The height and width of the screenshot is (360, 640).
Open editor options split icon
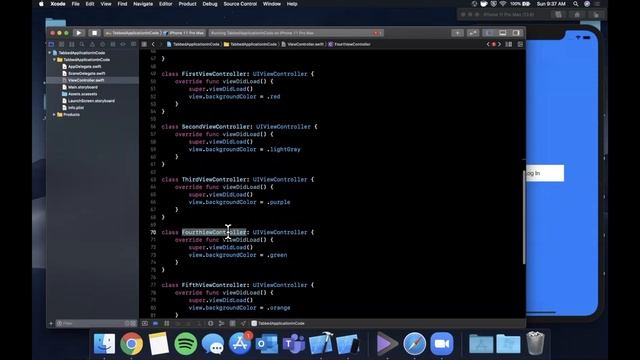[x=509, y=44]
